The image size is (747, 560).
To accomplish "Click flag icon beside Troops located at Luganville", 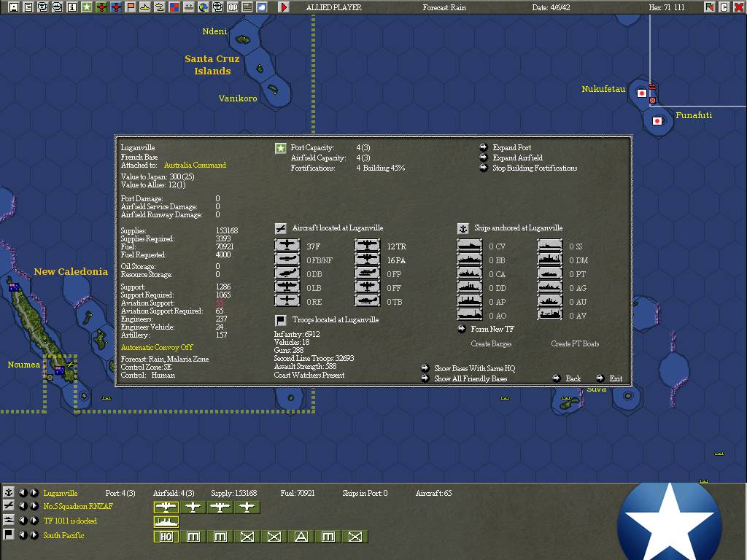I will point(281,320).
